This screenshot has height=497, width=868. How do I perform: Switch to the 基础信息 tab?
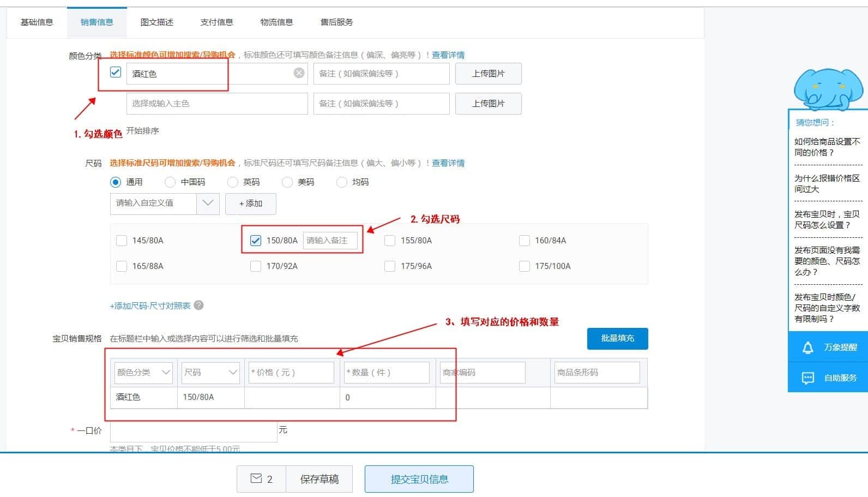37,22
